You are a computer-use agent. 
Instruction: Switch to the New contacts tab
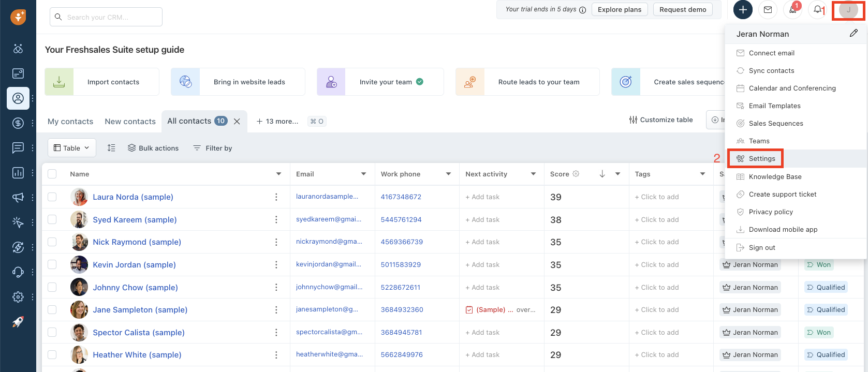(130, 122)
